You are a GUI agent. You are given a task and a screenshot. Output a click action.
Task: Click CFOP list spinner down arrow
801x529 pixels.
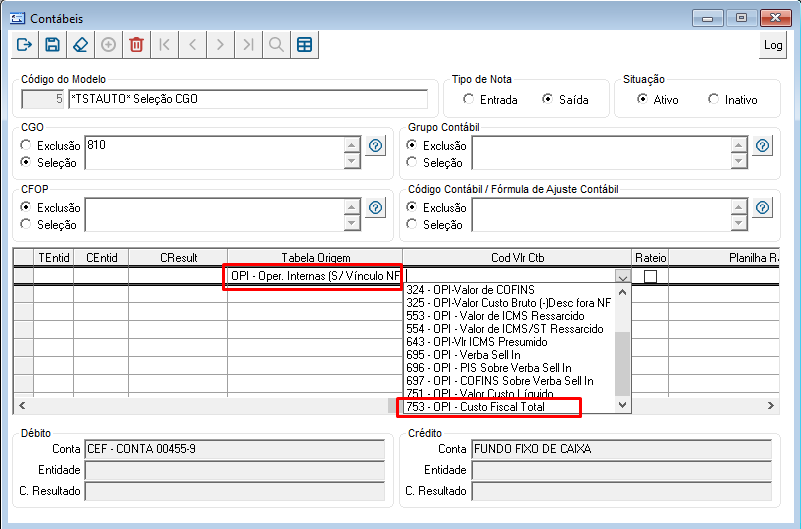click(351, 223)
